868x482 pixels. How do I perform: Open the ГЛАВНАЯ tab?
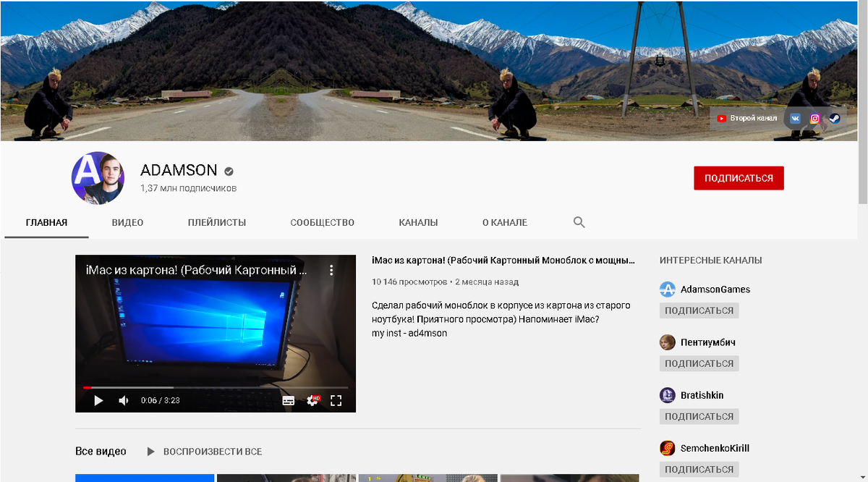[46, 222]
